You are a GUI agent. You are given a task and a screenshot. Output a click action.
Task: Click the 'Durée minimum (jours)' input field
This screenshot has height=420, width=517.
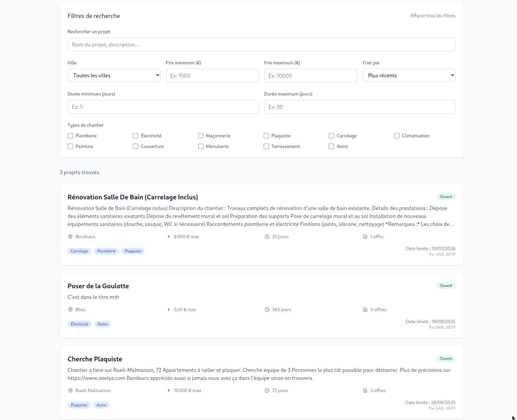coord(163,107)
